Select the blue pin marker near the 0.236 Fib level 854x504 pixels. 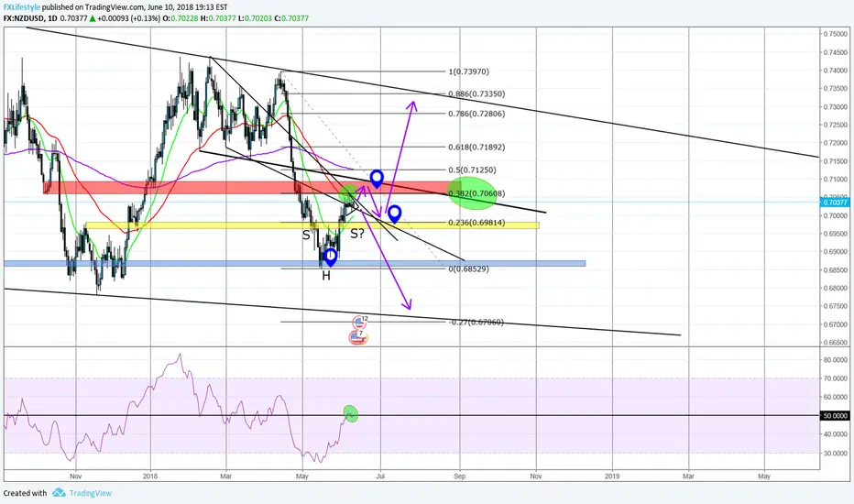tap(394, 214)
